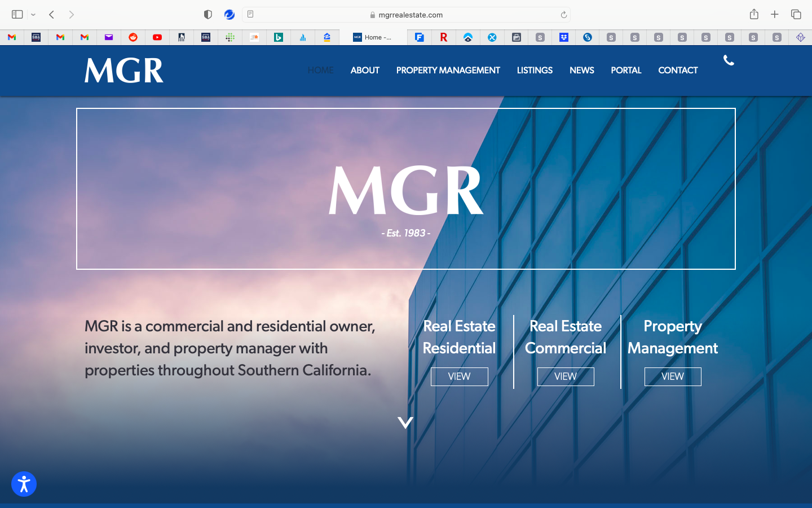This screenshot has width=812, height=508.
Task: Open the Property Management menu item
Action: click(x=448, y=71)
